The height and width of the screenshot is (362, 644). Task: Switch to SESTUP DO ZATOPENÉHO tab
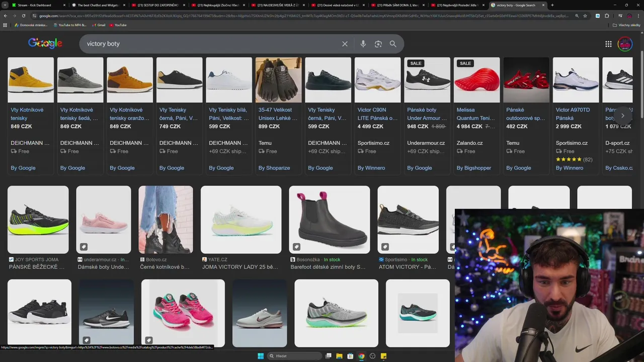pos(159,5)
